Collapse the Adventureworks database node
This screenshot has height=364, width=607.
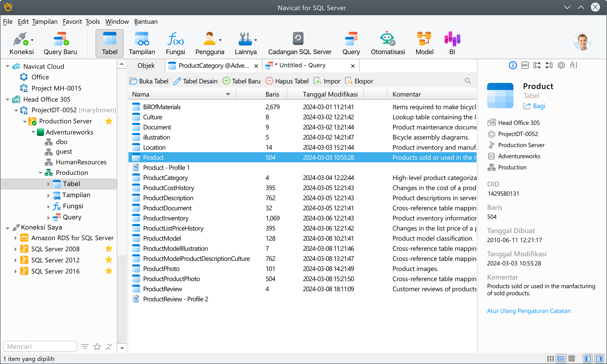33,132
